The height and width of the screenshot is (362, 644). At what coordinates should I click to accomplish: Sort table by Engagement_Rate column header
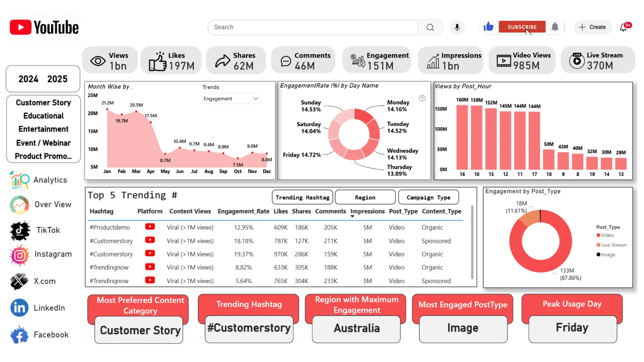tap(244, 212)
